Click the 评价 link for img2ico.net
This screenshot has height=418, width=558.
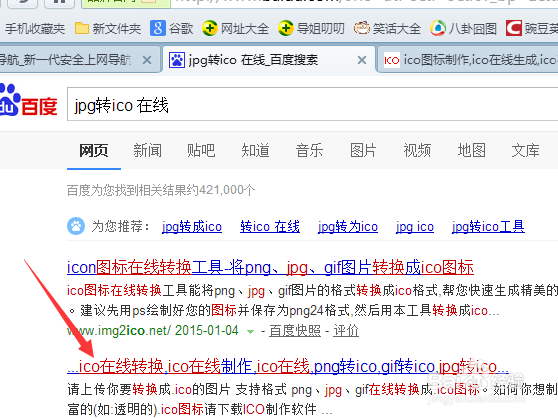346,331
